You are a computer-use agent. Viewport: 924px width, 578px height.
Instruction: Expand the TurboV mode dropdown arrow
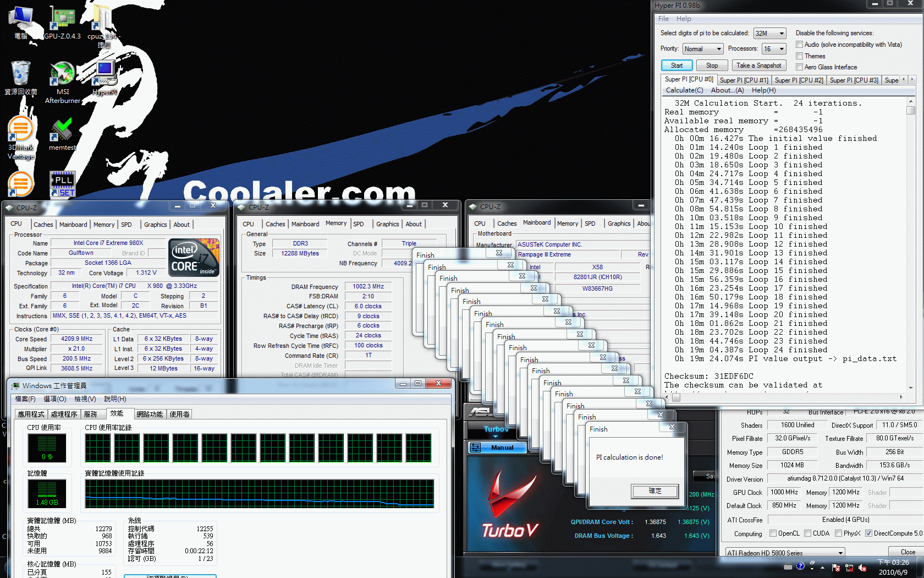point(495,437)
